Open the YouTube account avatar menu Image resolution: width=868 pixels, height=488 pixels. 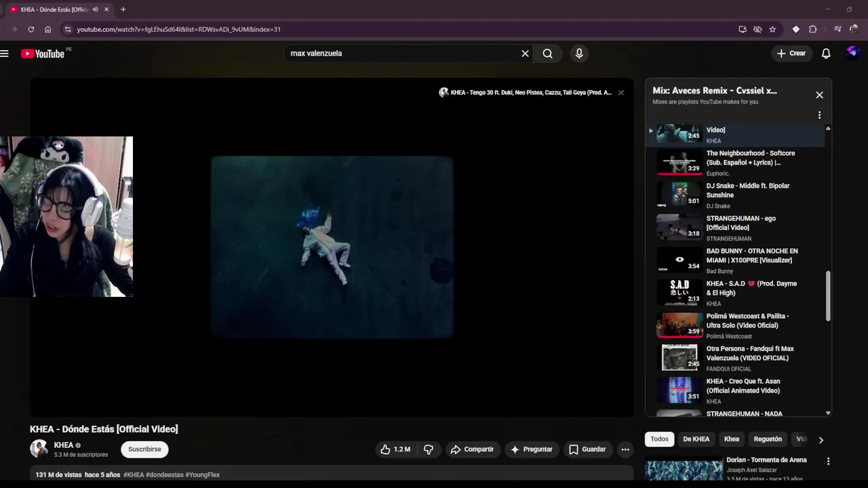pos(853,54)
